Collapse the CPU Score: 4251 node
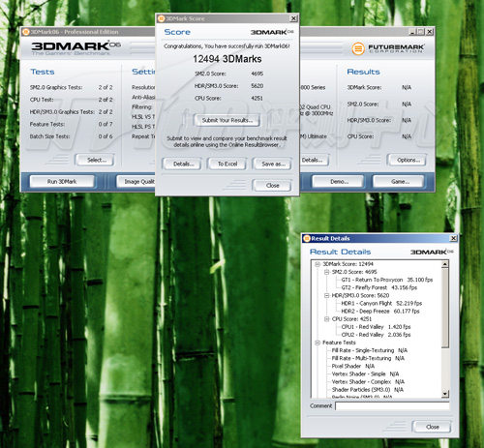 coord(326,319)
